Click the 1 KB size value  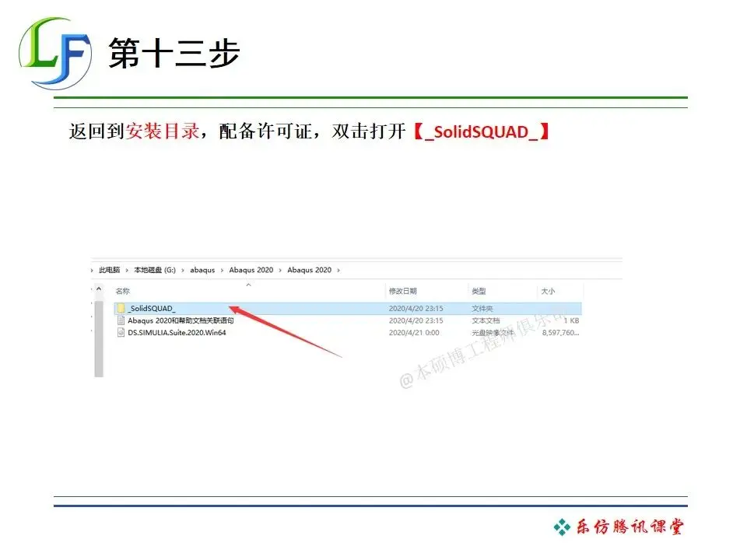pos(571,320)
